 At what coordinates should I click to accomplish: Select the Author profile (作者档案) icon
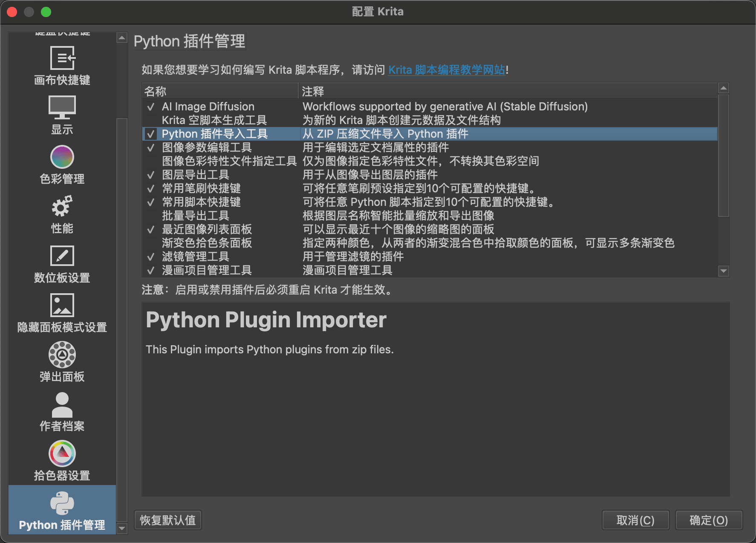pos(62,404)
